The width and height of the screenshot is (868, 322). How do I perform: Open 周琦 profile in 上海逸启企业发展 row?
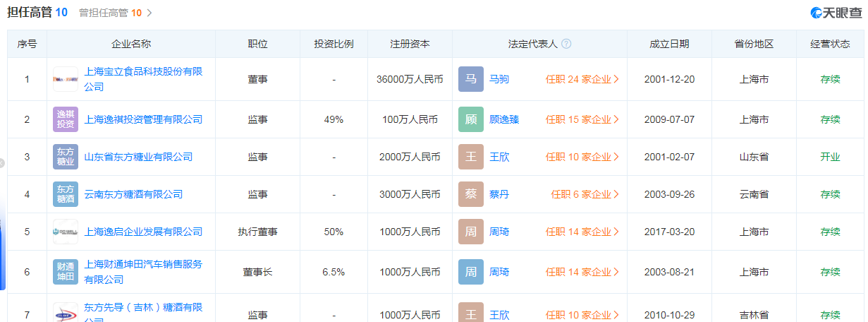point(499,232)
